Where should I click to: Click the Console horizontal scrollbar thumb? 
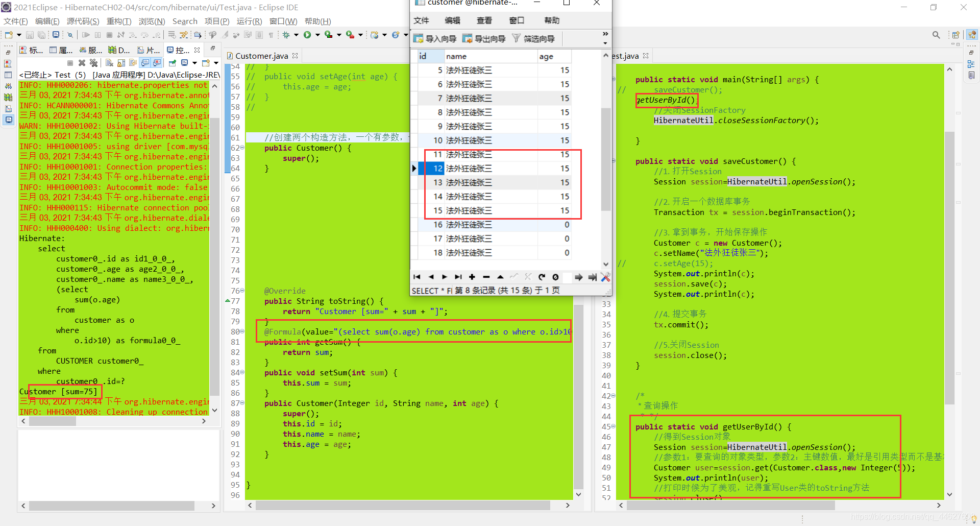coord(53,421)
